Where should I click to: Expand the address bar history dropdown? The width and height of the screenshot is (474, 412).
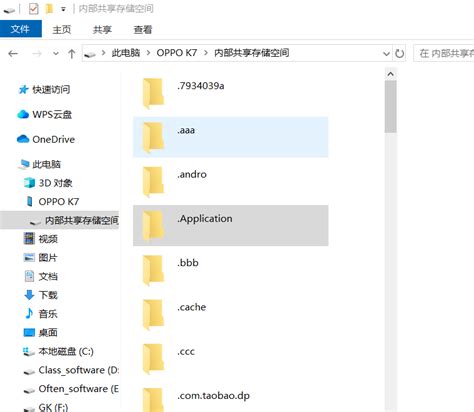[x=386, y=53]
